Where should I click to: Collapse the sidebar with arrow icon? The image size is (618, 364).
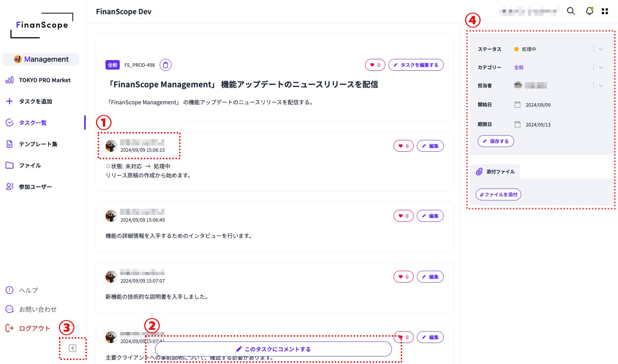72,348
